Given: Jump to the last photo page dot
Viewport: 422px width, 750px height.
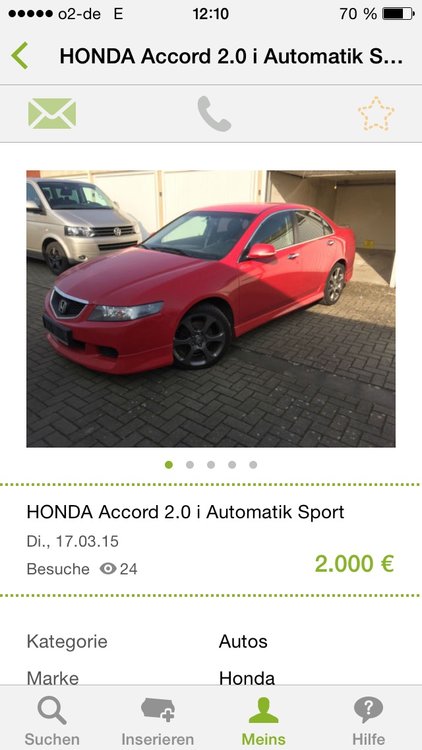Looking at the screenshot, I should 253,464.
